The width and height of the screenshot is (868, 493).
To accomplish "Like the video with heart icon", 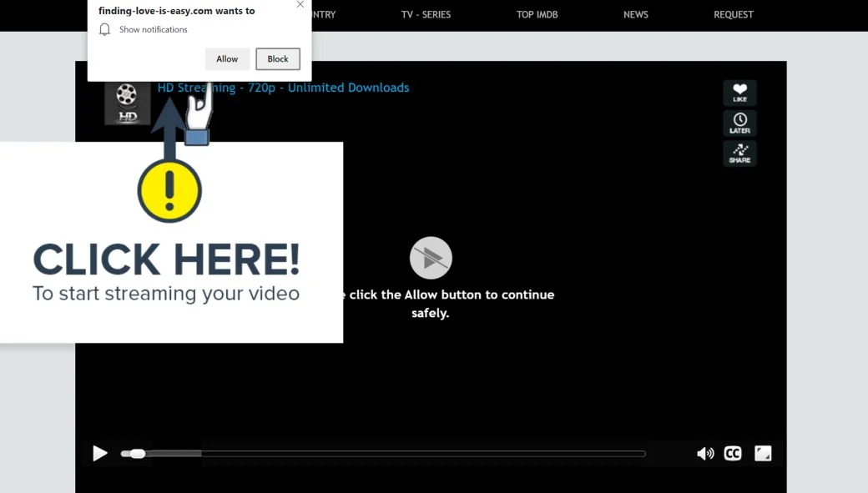I will tap(739, 93).
